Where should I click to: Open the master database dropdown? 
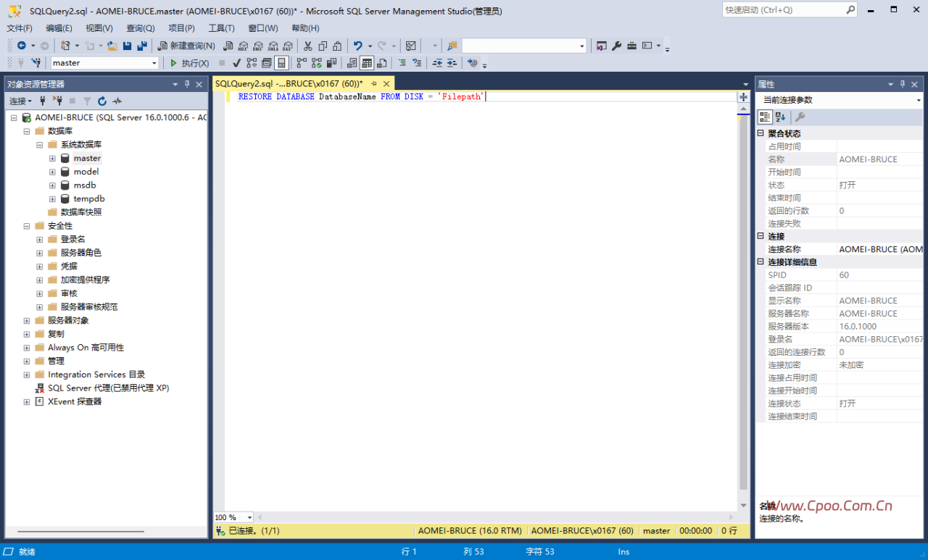pos(104,63)
